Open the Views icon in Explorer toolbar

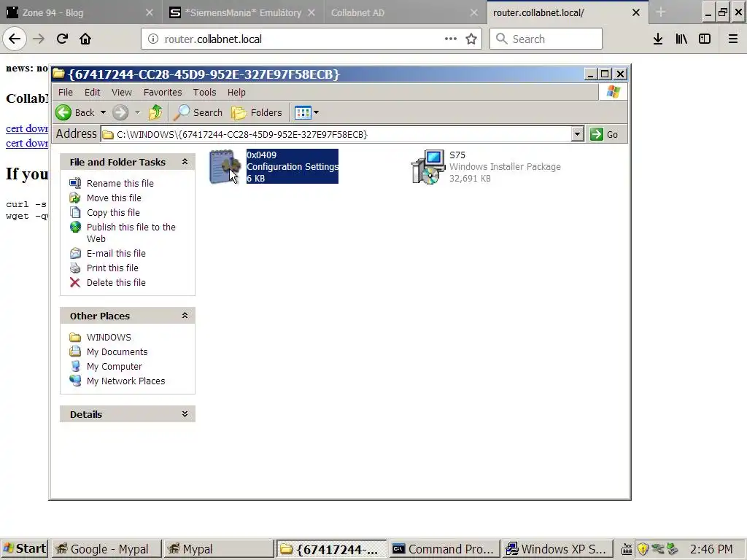[x=303, y=113]
